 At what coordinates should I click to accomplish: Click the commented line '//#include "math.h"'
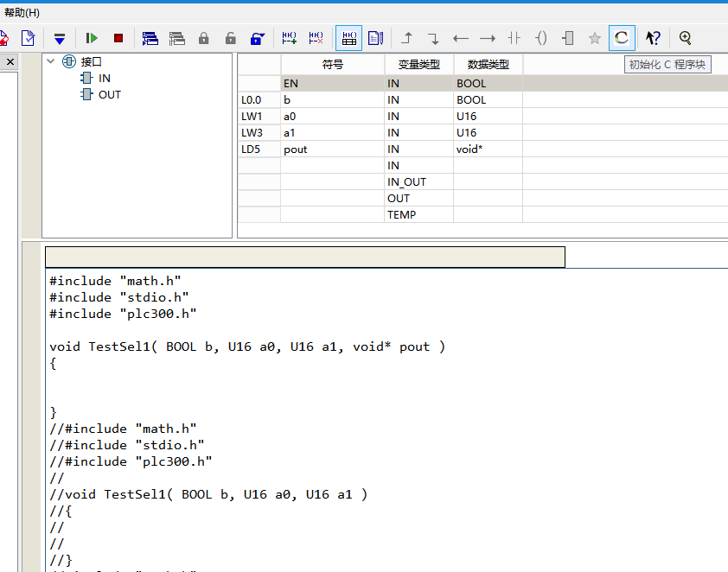123,429
